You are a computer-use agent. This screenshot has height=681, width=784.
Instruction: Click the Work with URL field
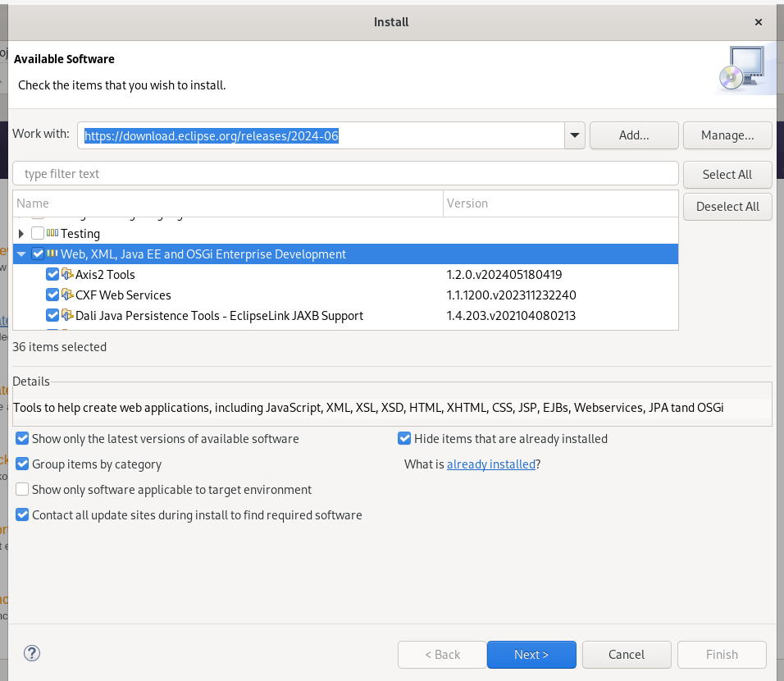point(321,135)
